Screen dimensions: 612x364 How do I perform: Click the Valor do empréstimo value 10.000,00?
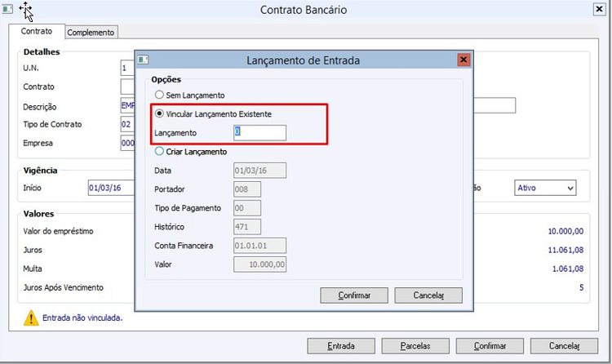[x=565, y=231]
